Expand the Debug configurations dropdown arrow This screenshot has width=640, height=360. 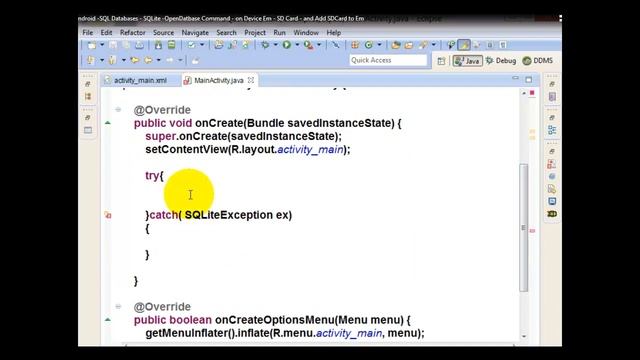click(x=276, y=45)
